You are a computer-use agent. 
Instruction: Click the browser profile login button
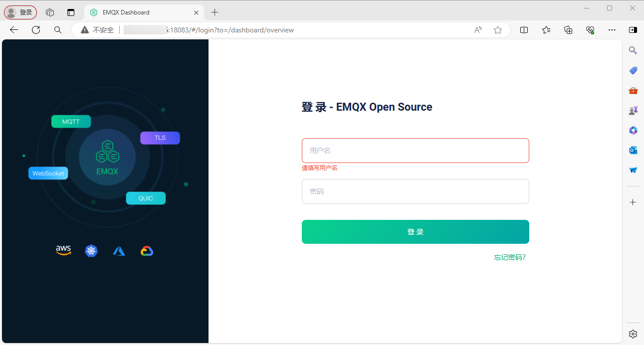pyautogui.click(x=20, y=12)
